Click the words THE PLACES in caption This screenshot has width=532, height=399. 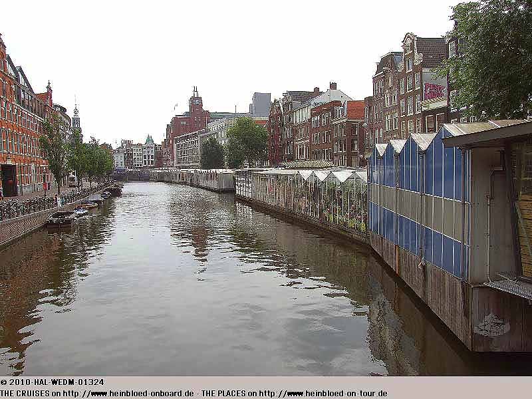pyautogui.click(x=223, y=394)
